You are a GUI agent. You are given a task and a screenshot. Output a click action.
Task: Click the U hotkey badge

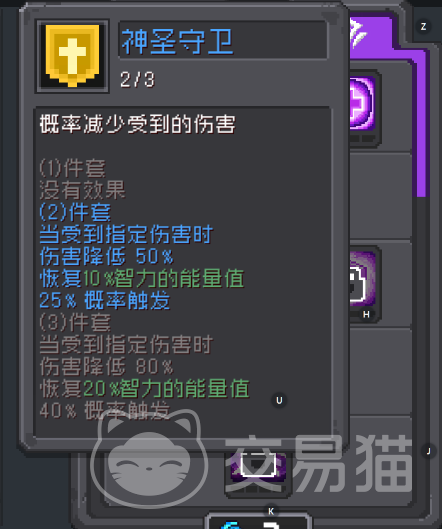click(x=279, y=400)
